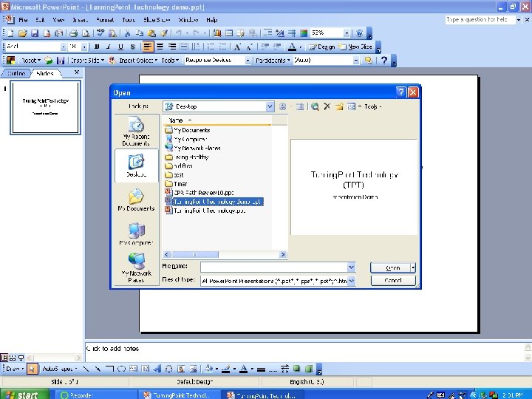Select the Rectangle drawing tool

109,369
